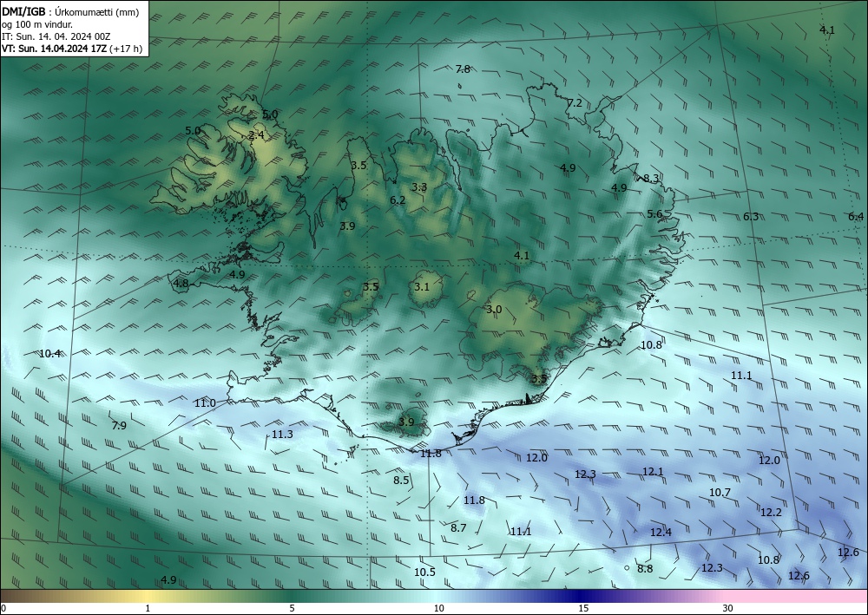
Task: Click the 'VT: Sun. 14.04.2024 17Z (+17 h)' line
Action: (72, 49)
